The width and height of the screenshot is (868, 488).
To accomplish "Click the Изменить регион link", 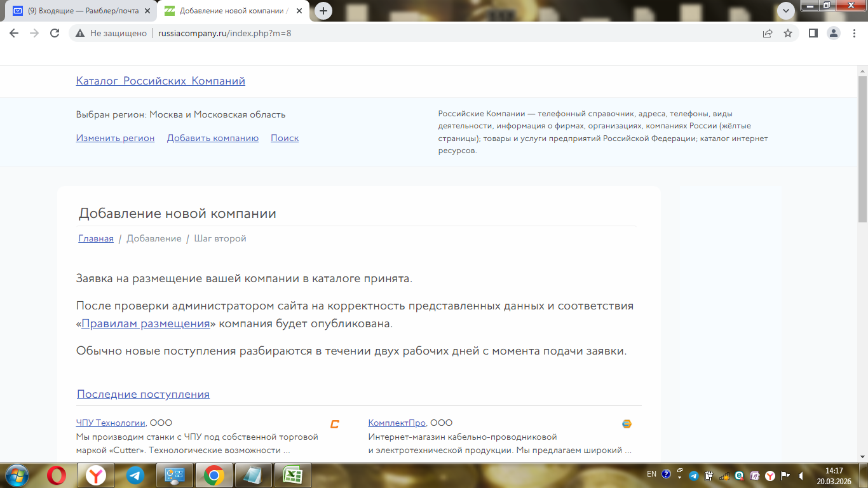I will 116,138.
